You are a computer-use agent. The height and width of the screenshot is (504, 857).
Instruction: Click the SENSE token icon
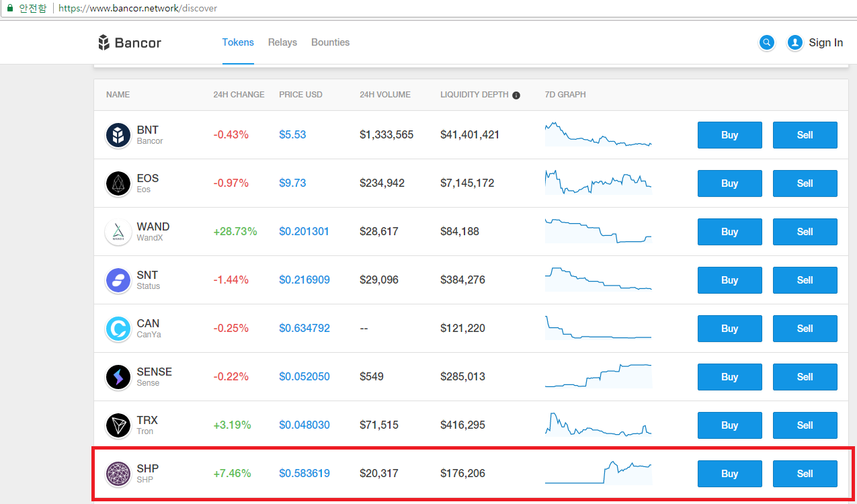pyautogui.click(x=118, y=377)
